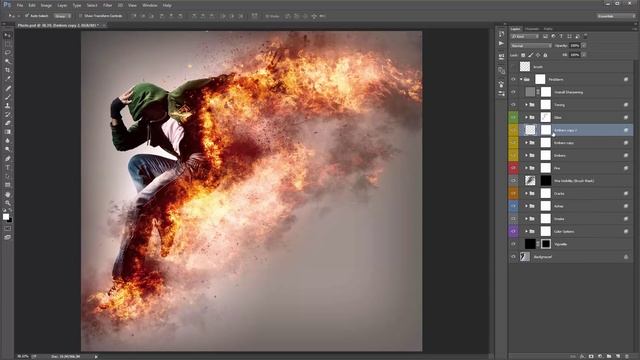Toggle Quick Mask mode icon
640x360 pixels.
[x=7, y=229]
